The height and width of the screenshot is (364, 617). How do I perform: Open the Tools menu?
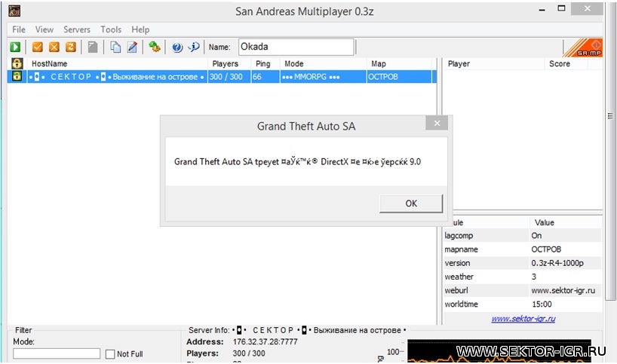point(111,29)
